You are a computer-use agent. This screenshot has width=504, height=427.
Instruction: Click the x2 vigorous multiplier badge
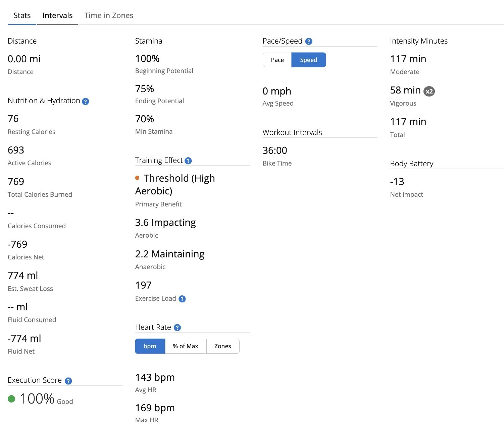click(429, 91)
